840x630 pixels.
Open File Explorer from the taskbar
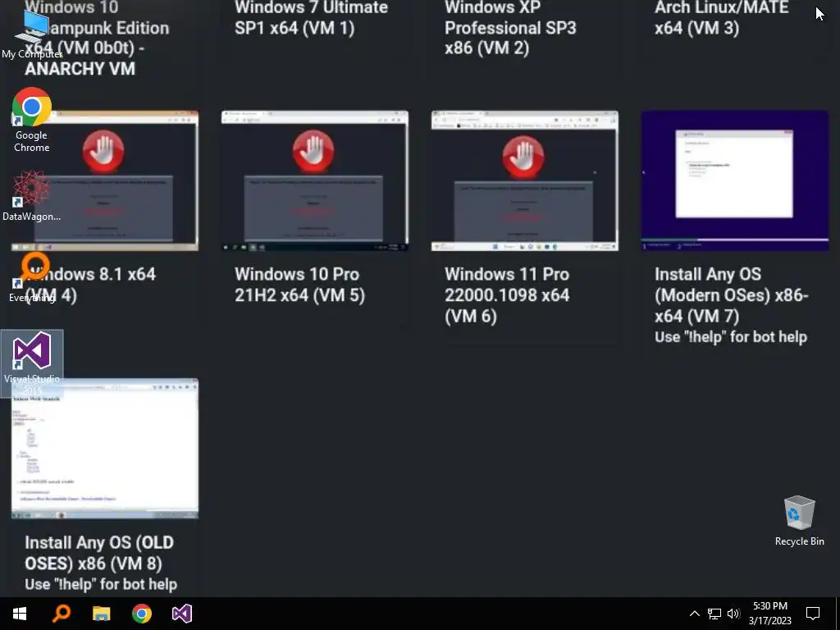101,614
